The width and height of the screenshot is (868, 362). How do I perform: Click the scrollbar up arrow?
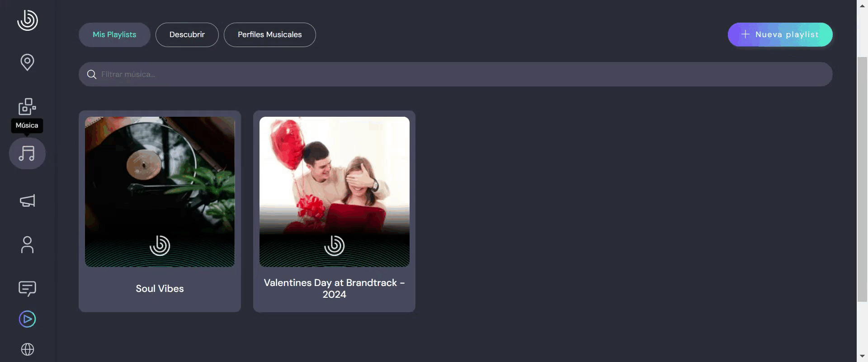coord(862,5)
